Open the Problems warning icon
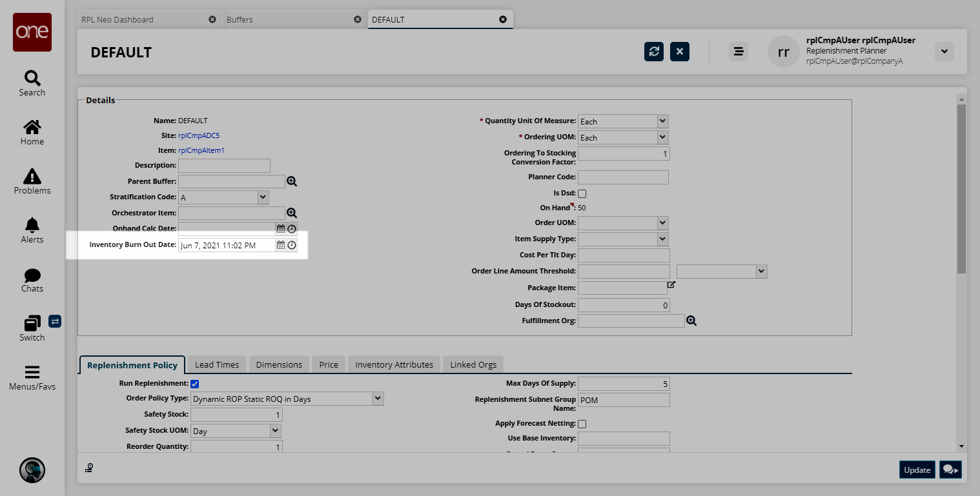Viewport: 980px width, 496px height. (32, 177)
